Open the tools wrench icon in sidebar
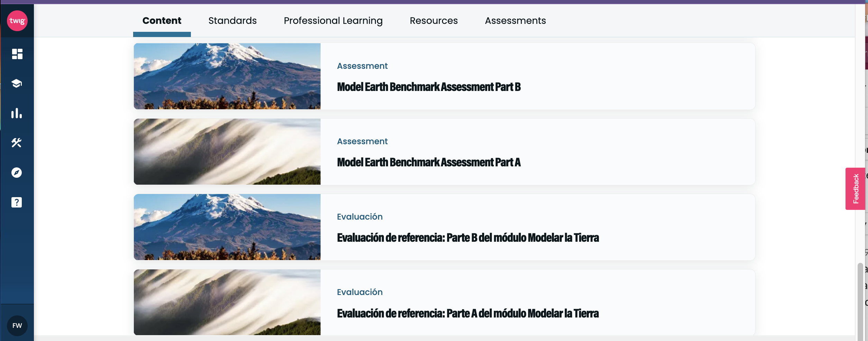Screen dimensions: 868x341 tap(17, 143)
